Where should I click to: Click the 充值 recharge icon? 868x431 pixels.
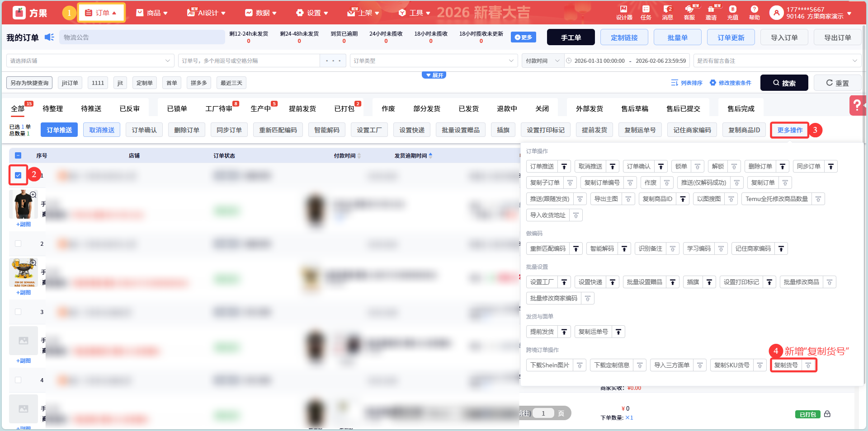coord(732,12)
